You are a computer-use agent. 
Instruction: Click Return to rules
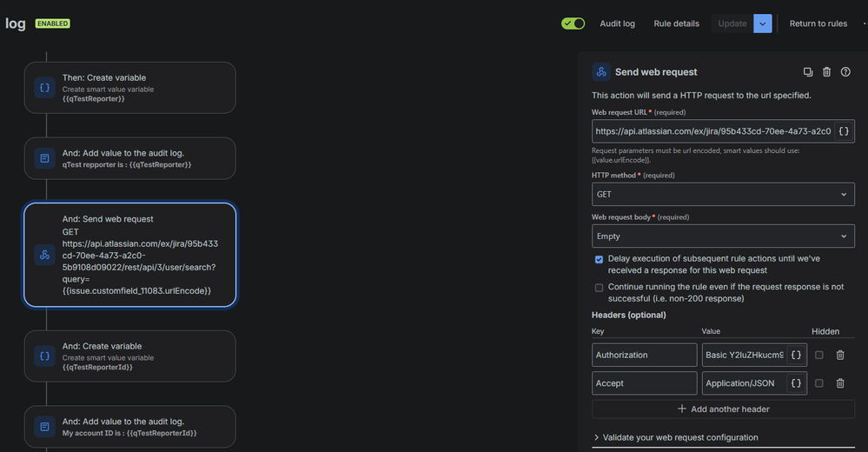tap(818, 23)
